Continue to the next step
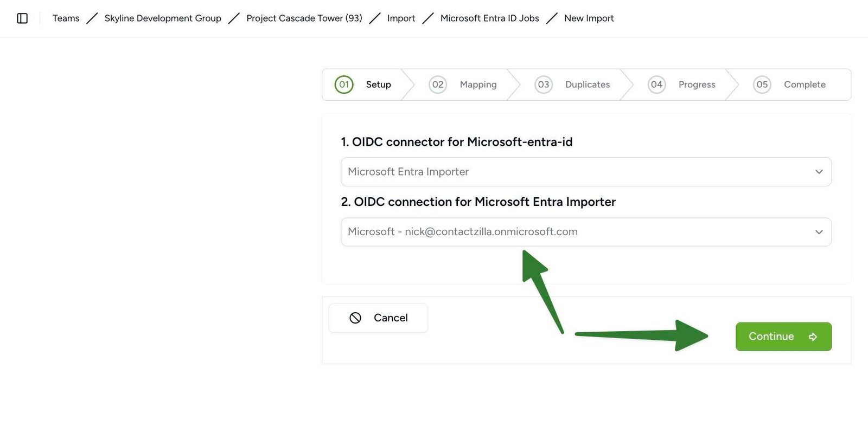The image size is (868, 446). coord(783,337)
